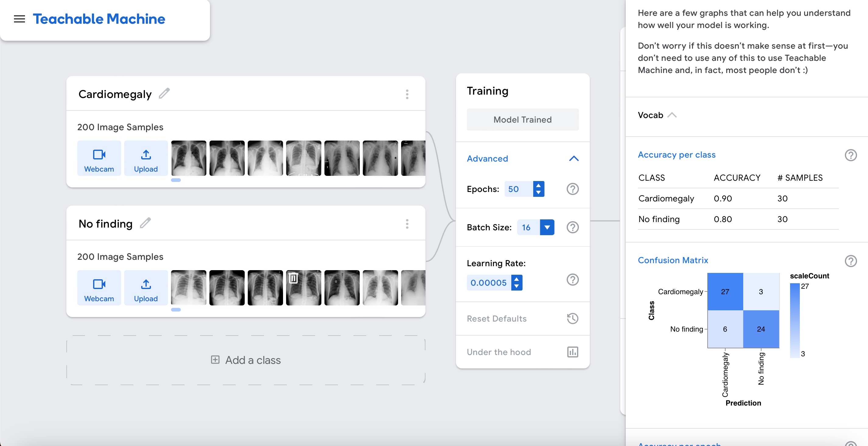Click the pencil icon to rename Cardiomegaly
The width and height of the screenshot is (868, 446).
pos(164,93)
